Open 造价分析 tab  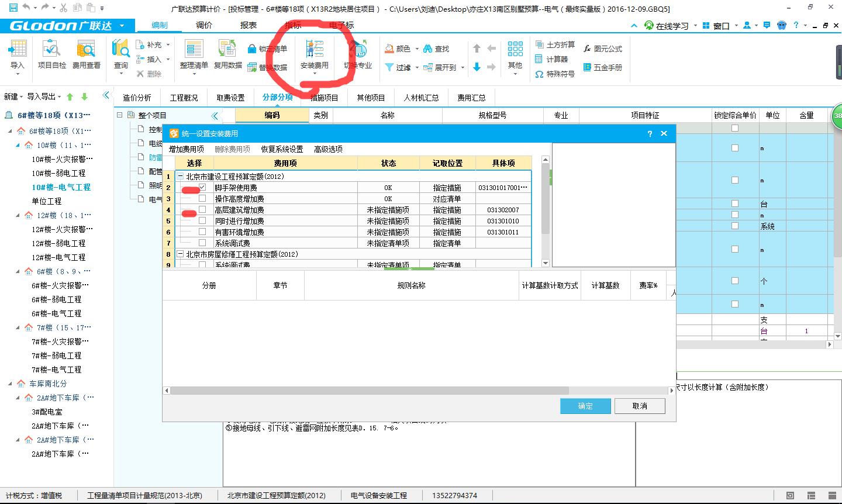[137, 98]
